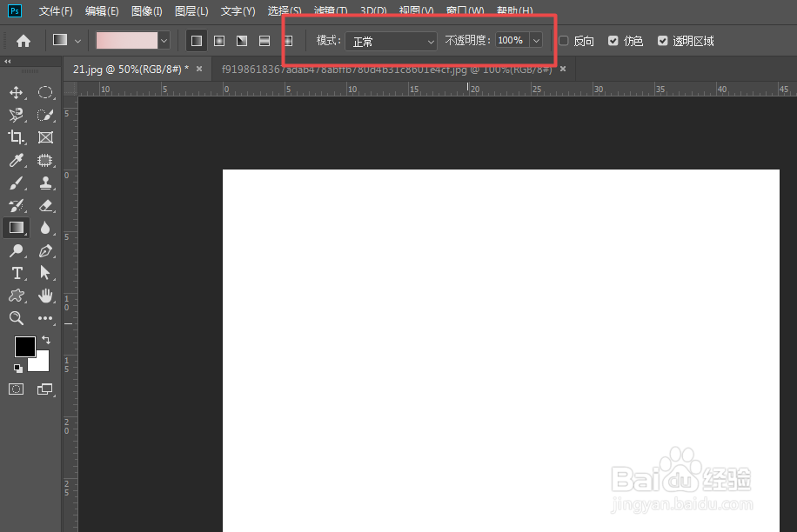
Task: Select the Quick Selection tool
Action: pyautogui.click(x=45, y=116)
